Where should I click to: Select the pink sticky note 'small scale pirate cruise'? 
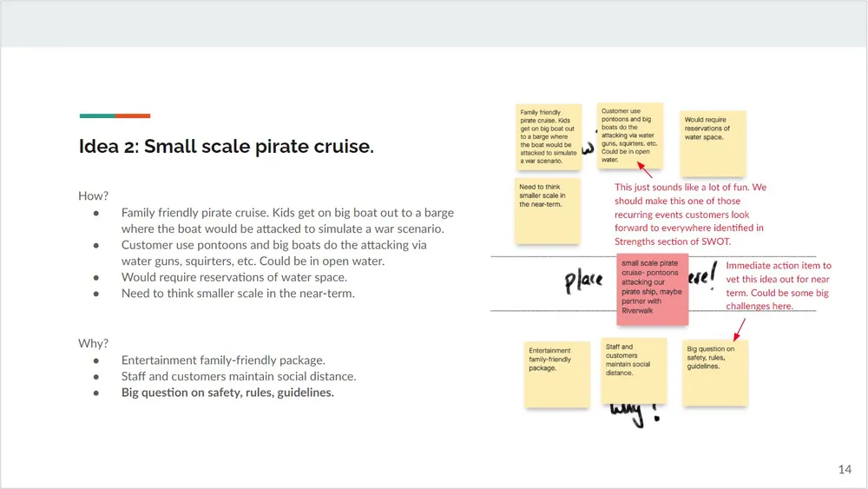(653, 289)
